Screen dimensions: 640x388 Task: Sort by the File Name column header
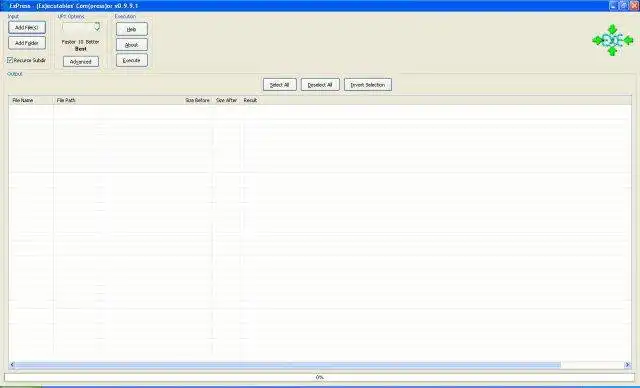[31, 100]
